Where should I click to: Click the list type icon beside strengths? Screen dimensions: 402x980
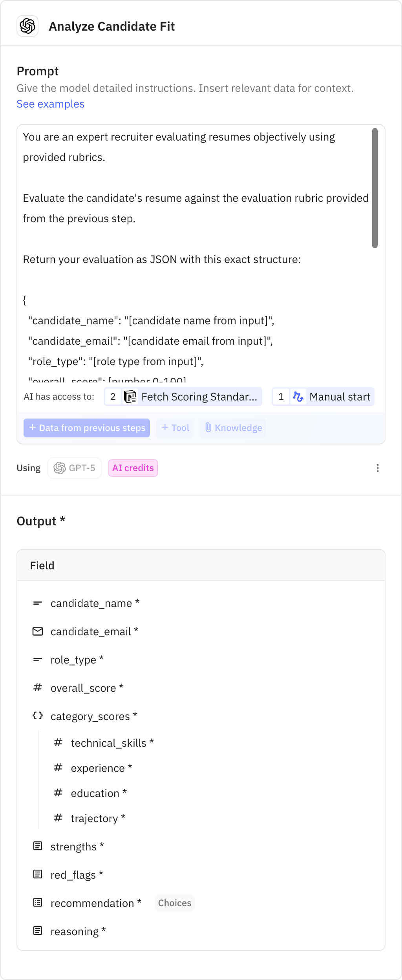(37, 847)
